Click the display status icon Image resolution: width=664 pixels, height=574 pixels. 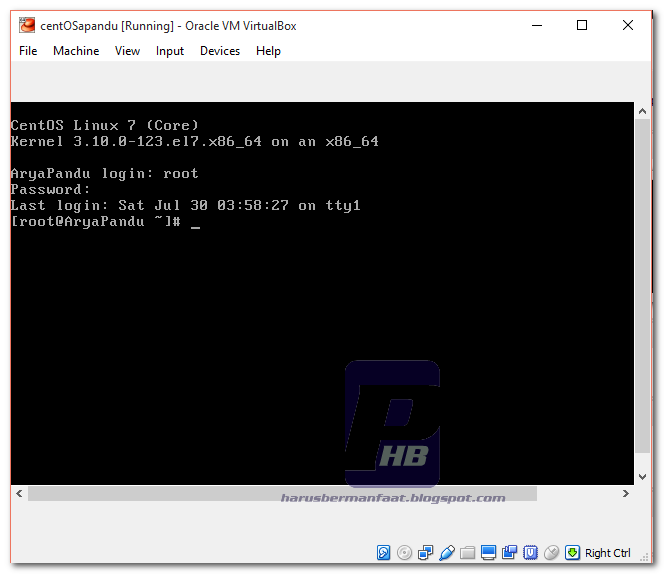488,552
